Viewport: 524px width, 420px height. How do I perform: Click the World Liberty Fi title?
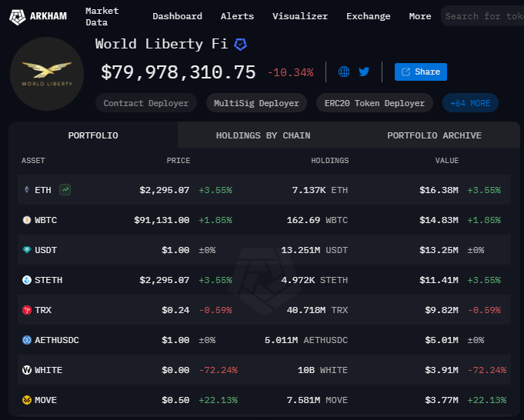[162, 44]
